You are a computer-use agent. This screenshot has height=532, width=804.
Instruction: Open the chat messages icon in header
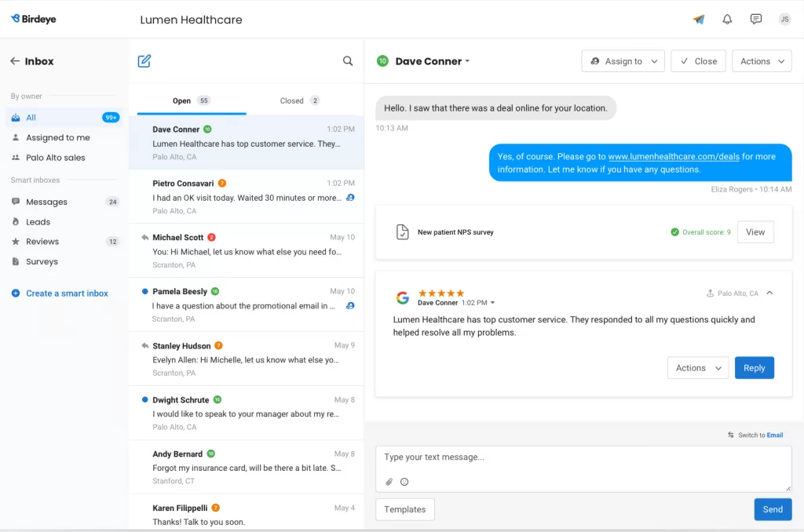(x=756, y=20)
